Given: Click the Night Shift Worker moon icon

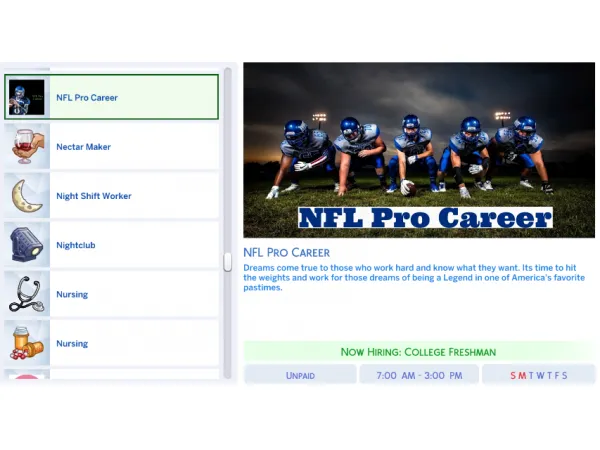Looking at the screenshot, I should coord(26,196).
